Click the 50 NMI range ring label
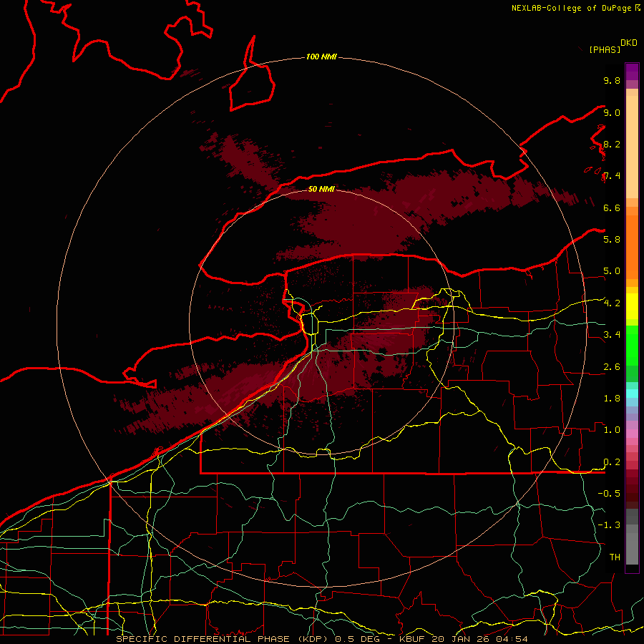This screenshot has width=644, height=644. pyautogui.click(x=321, y=189)
